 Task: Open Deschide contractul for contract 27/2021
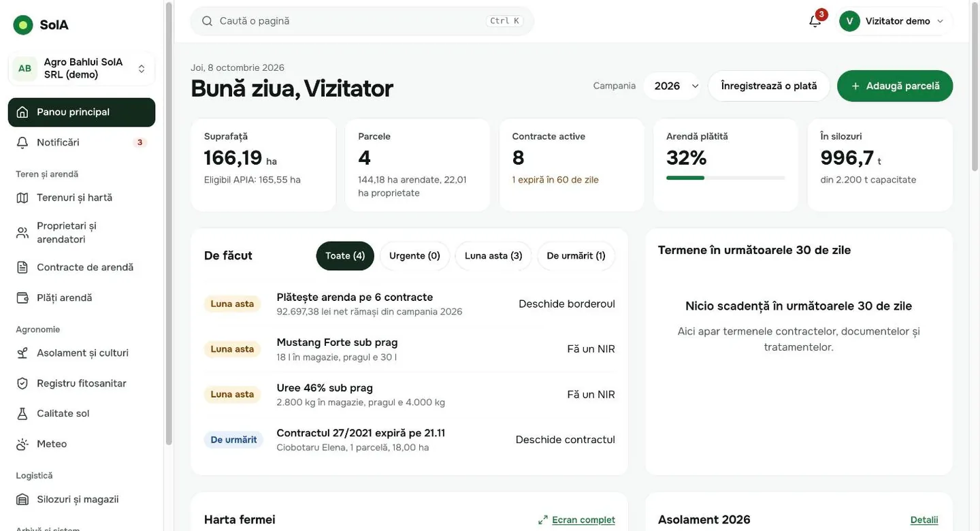[x=565, y=440]
